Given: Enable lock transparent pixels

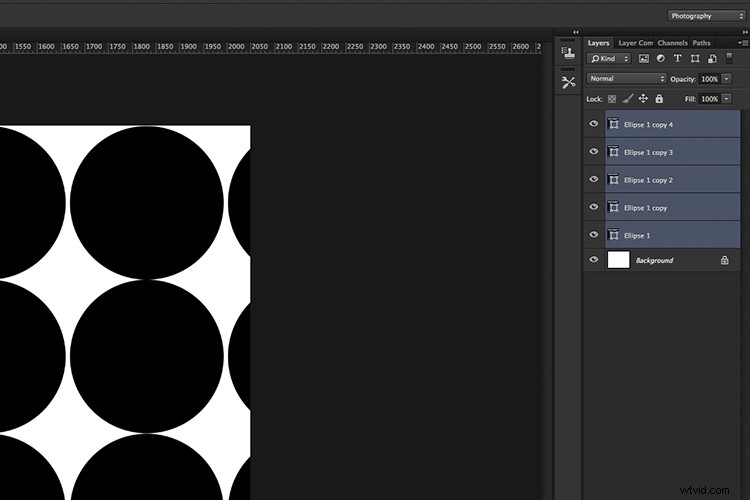Looking at the screenshot, I should [612, 99].
